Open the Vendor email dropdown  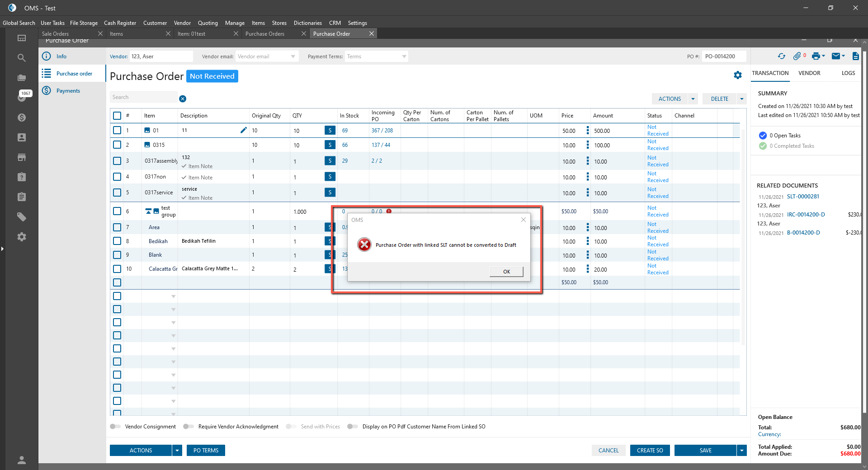coord(293,56)
